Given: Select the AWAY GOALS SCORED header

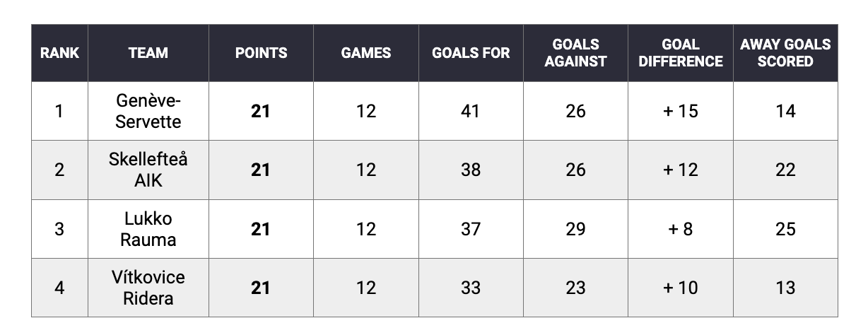Looking at the screenshot, I should 785,53.
